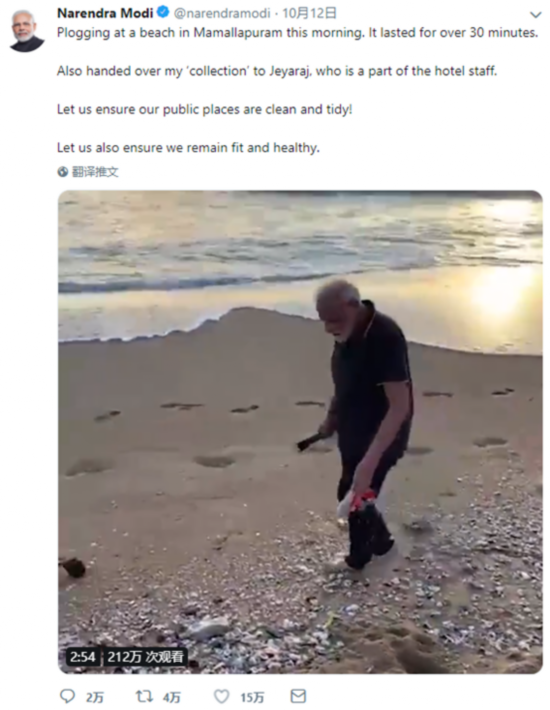The width and height of the screenshot is (550, 710).
Task: Play the beach plogging video
Action: coord(300,432)
